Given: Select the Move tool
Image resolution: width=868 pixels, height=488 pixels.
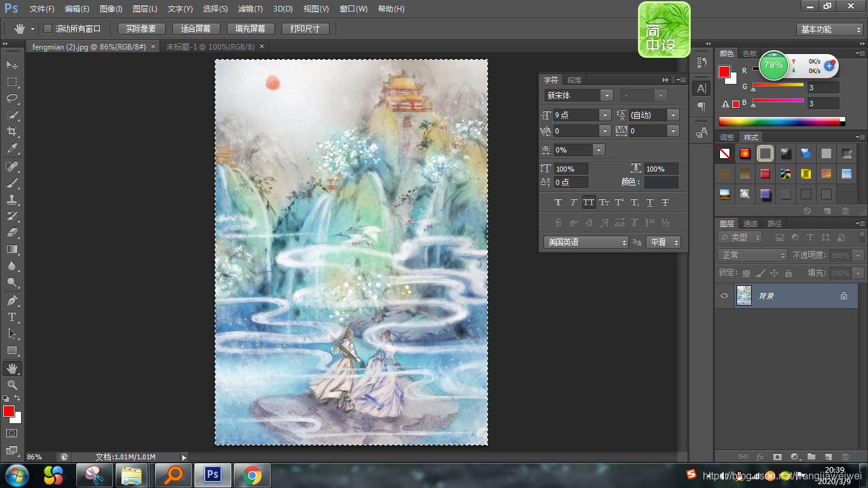Looking at the screenshot, I should [12, 65].
